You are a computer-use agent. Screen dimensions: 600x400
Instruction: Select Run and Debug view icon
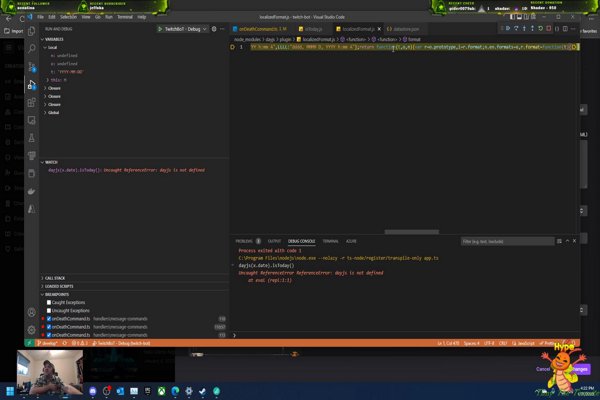tap(32, 85)
